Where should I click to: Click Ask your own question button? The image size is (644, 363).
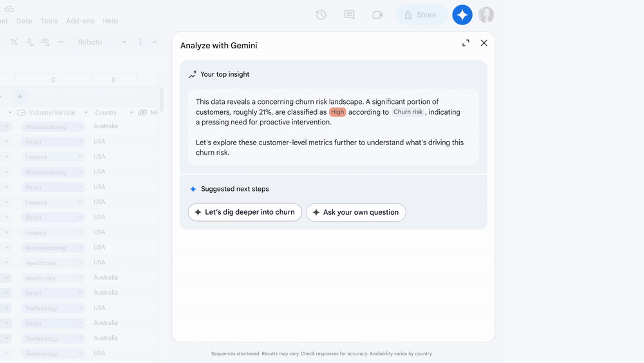355,212
